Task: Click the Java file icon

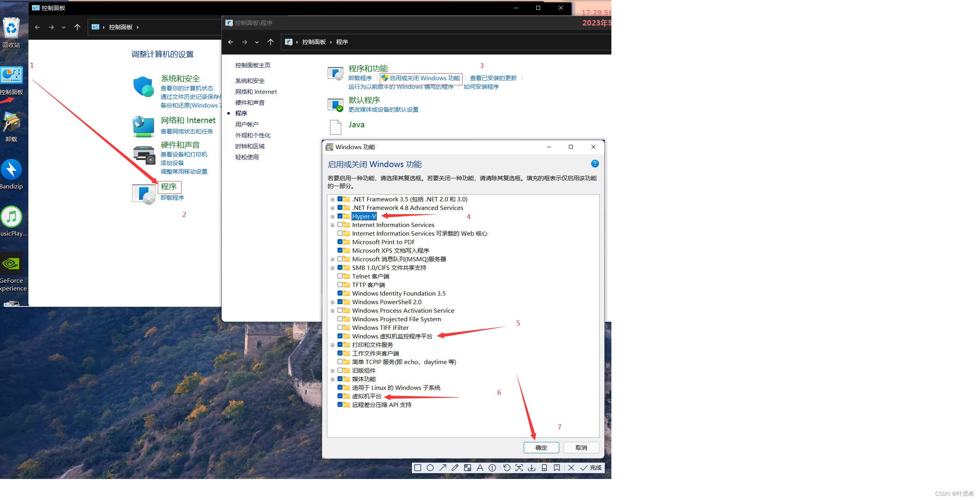Action: point(335,127)
